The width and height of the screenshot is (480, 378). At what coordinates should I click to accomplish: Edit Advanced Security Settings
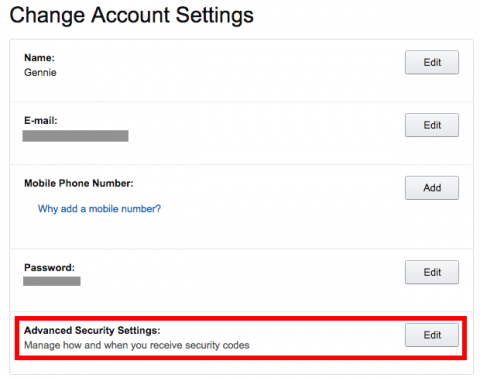point(432,335)
